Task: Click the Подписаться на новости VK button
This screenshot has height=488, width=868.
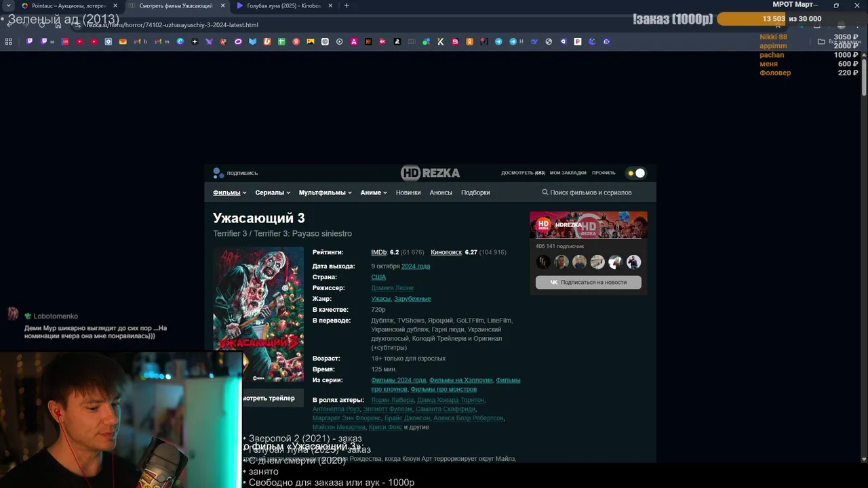Action: pyautogui.click(x=588, y=282)
